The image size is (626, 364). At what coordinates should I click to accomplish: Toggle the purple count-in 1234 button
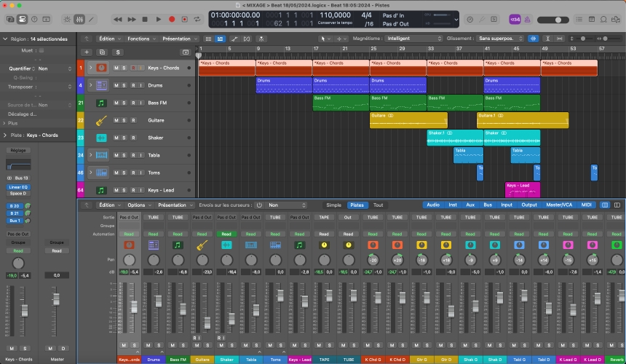point(515,19)
